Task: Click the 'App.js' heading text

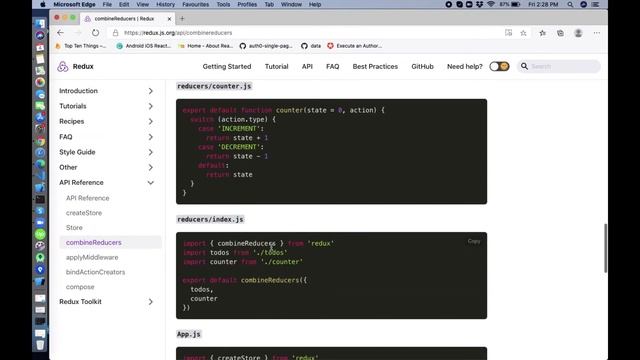Action: pyautogui.click(x=189, y=334)
